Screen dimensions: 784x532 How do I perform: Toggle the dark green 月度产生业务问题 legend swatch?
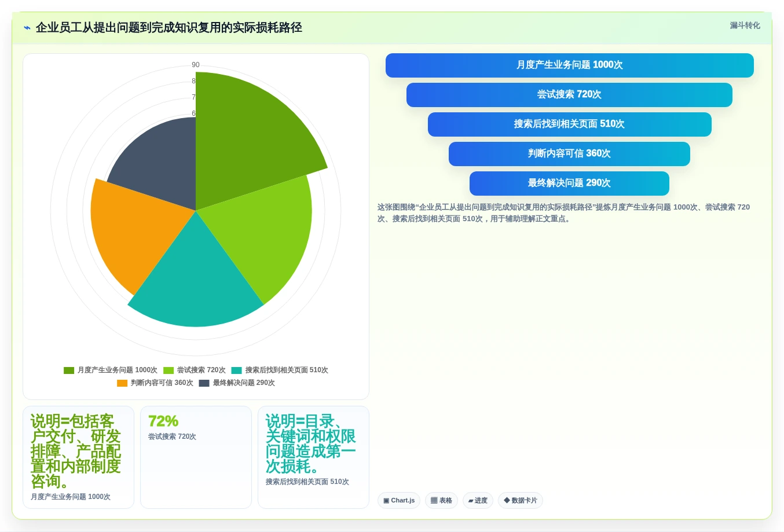[x=69, y=370]
